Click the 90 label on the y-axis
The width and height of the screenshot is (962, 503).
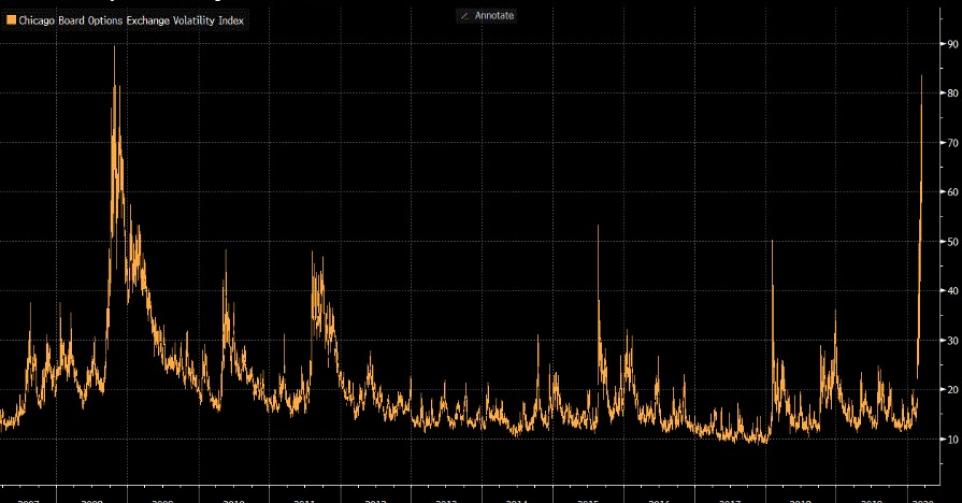pos(952,44)
